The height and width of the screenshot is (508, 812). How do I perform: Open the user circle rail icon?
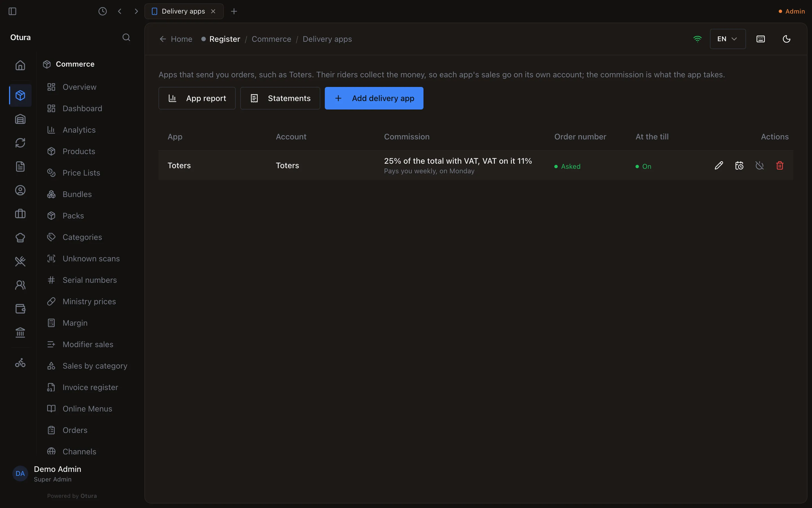[21, 190]
